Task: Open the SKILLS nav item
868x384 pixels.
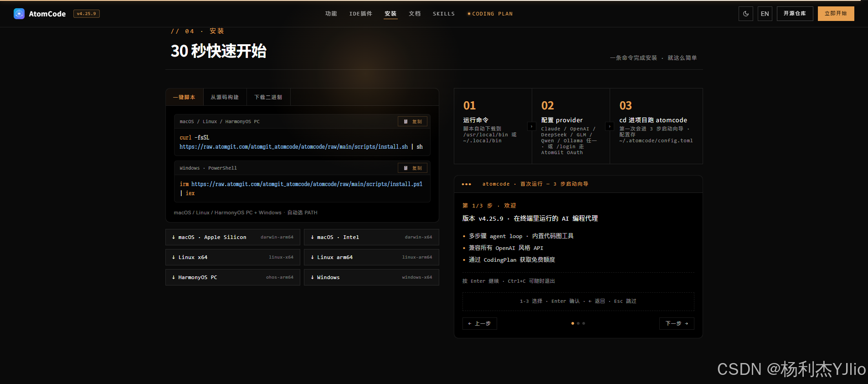Action: [x=444, y=14]
